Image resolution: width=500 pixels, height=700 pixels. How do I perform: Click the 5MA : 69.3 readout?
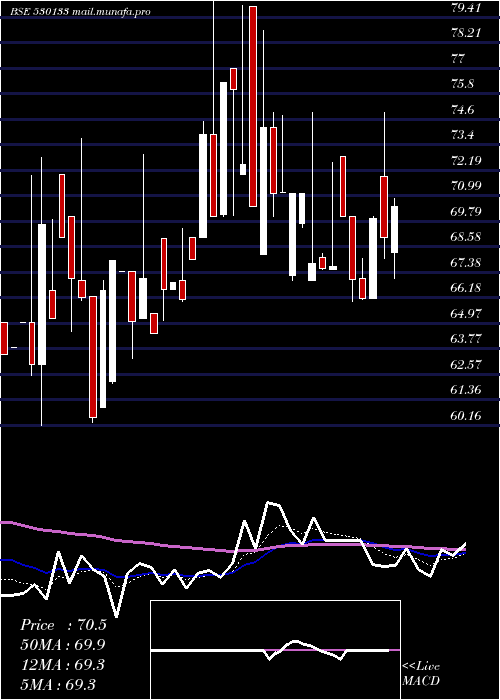pyautogui.click(x=58, y=685)
